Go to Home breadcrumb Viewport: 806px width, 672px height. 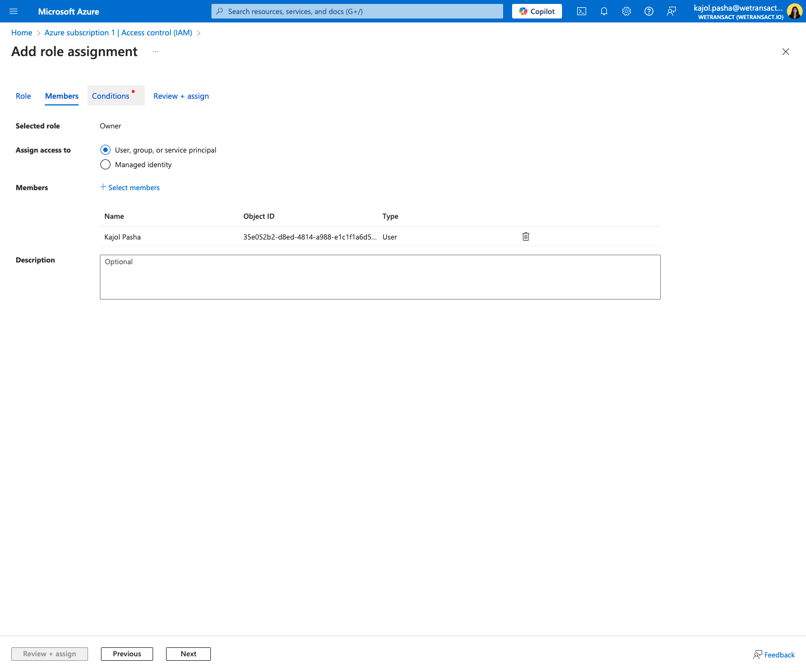22,33
